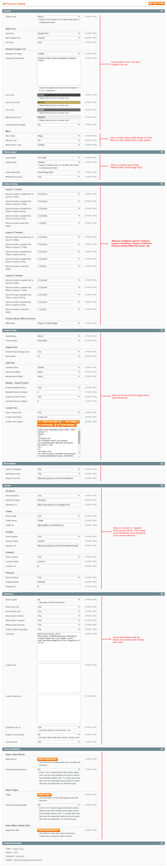
Task: Open the magentech.com forum support link
Action: coord(28,860)
